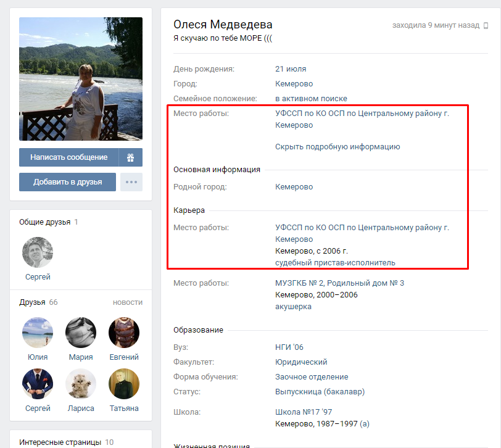Open the three-dots more actions button
Screen dimensions: 501x448
(x=131, y=182)
